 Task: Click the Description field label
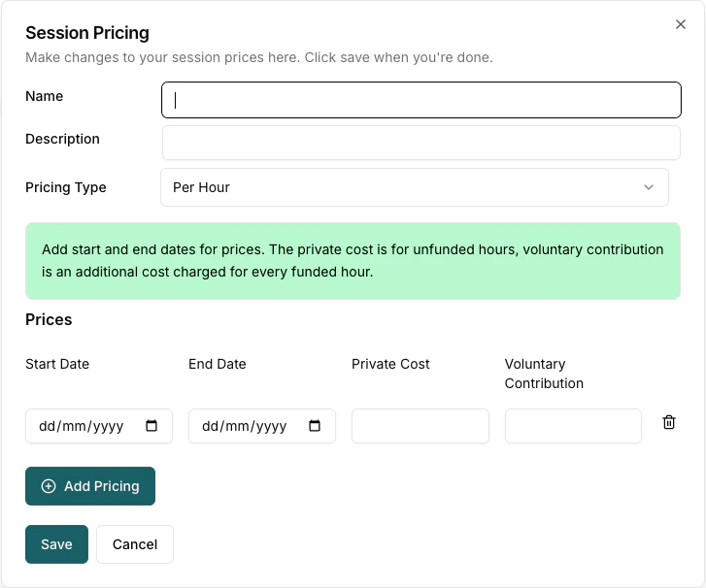point(62,139)
